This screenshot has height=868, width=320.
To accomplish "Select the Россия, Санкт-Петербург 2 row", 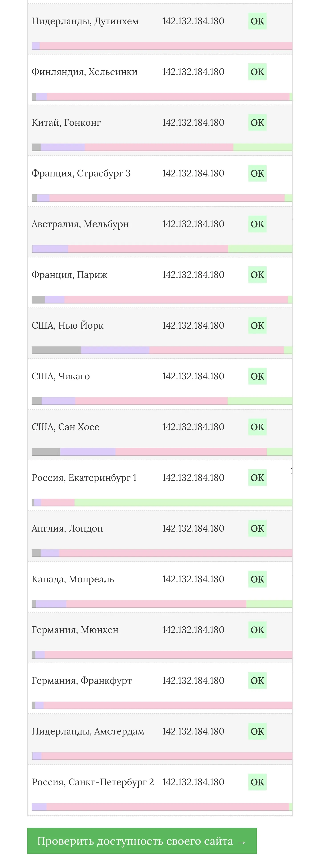I will pyautogui.click(x=160, y=790).
